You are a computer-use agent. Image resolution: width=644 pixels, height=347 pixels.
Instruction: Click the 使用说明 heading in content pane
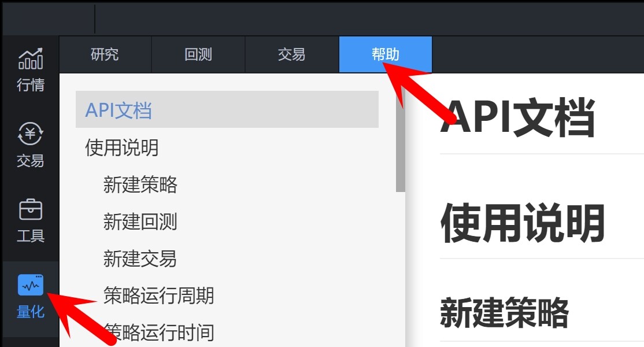pyautogui.click(x=522, y=224)
